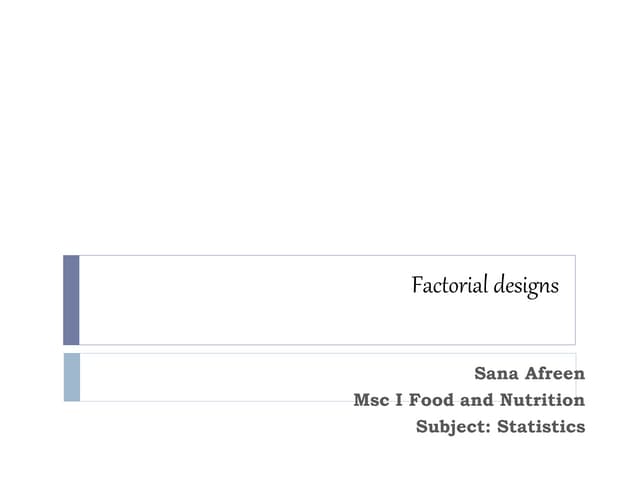The width and height of the screenshot is (640, 480).
Task: Click the "Msc I Food and Nutrition" line
Action: [469, 400]
